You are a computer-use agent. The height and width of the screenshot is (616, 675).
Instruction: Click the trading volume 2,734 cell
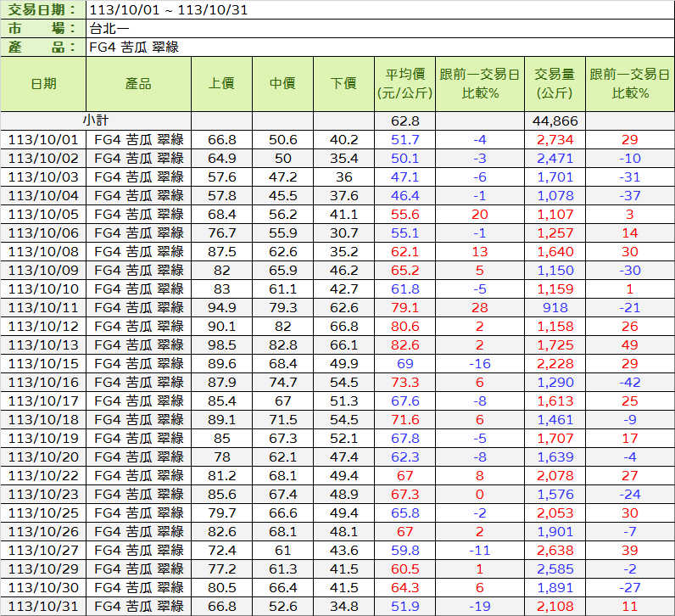click(555, 139)
